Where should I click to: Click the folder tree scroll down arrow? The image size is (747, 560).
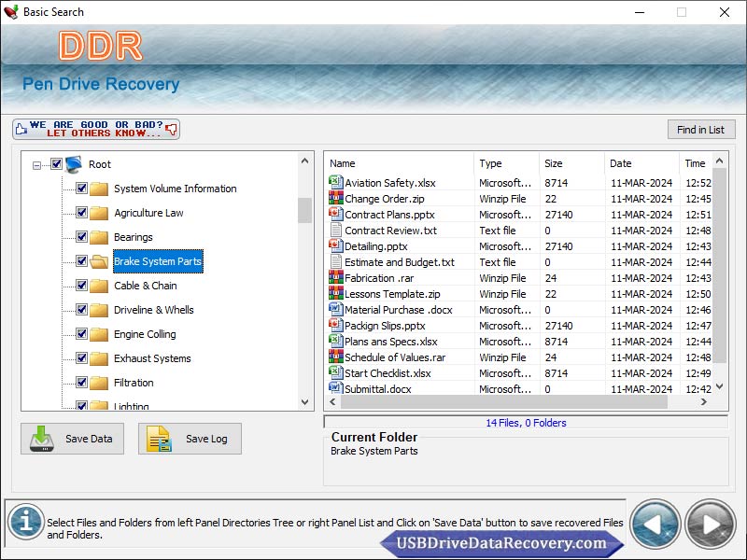coord(305,402)
